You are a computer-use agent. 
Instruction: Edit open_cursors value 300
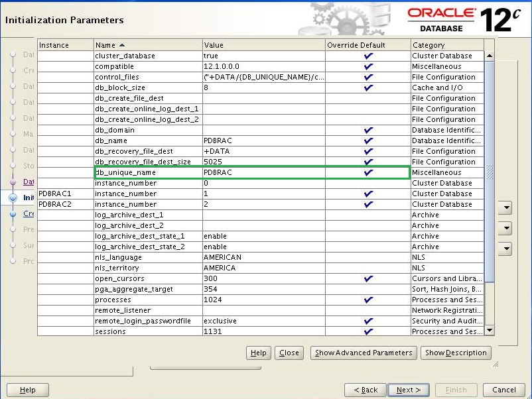coord(263,278)
